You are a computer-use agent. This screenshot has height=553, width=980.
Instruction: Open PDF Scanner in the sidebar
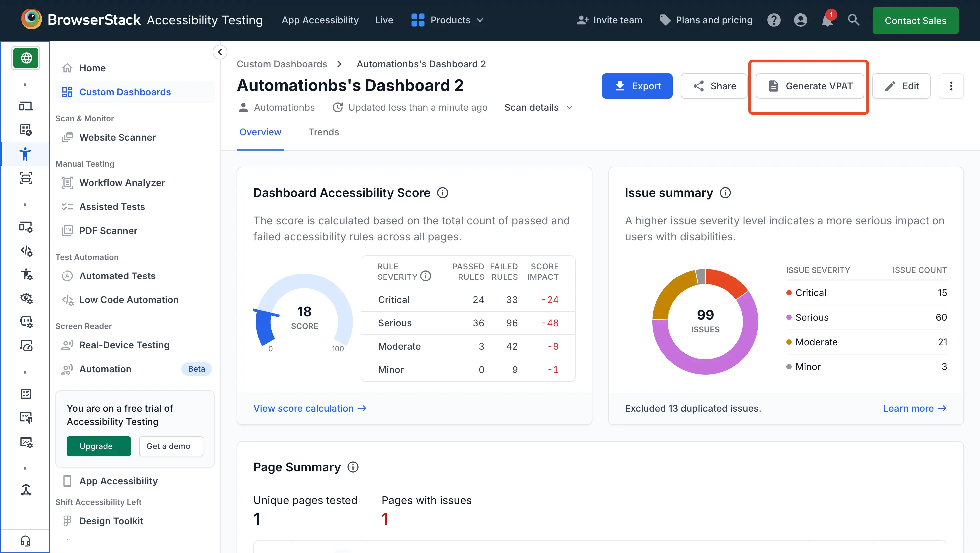coord(135,231)
